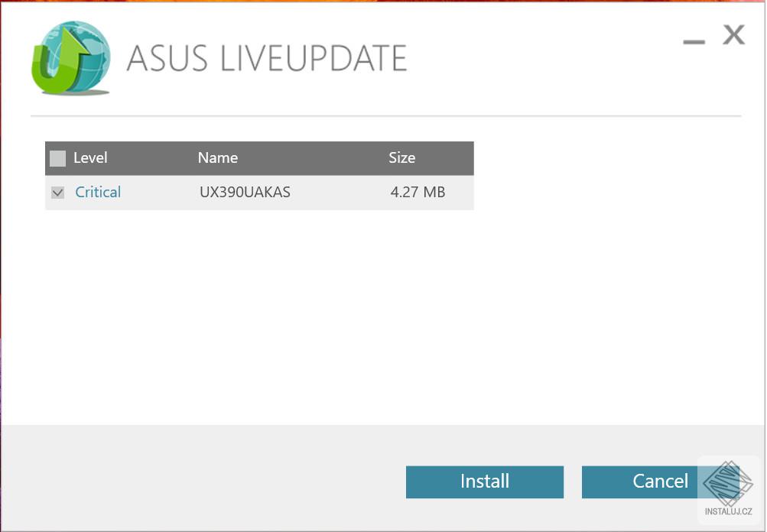This screenshot has height=532, width=767.
Task: Sort updates by Size column header
Action: pos(401,158)
